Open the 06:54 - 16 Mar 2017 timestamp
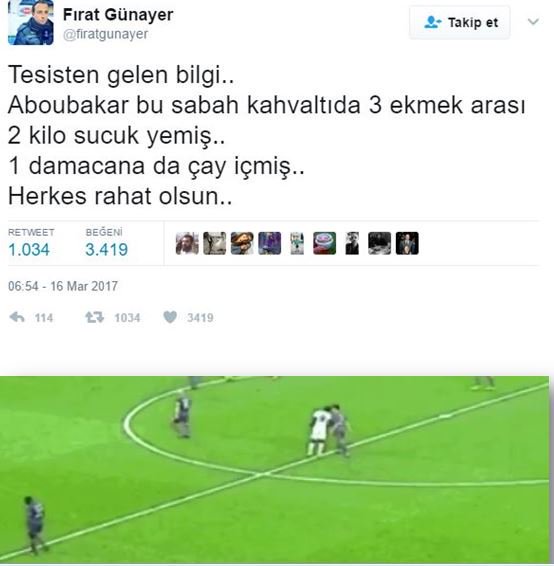554x566 pixels. click(63, 286)
